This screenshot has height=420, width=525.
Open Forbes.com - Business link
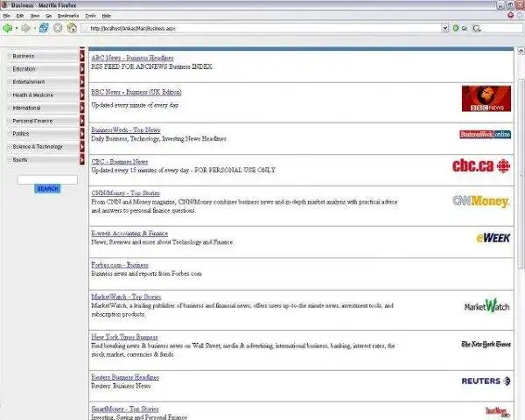[x=120, y=265]
